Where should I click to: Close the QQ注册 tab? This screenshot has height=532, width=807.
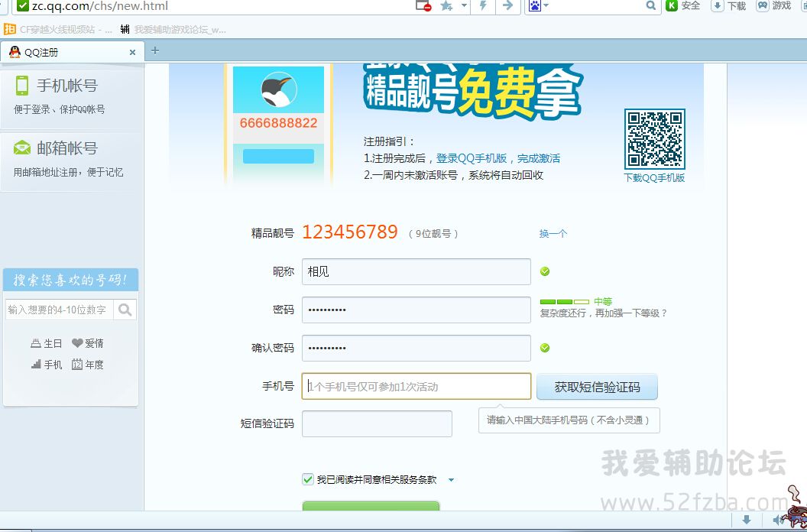[132, 52]
